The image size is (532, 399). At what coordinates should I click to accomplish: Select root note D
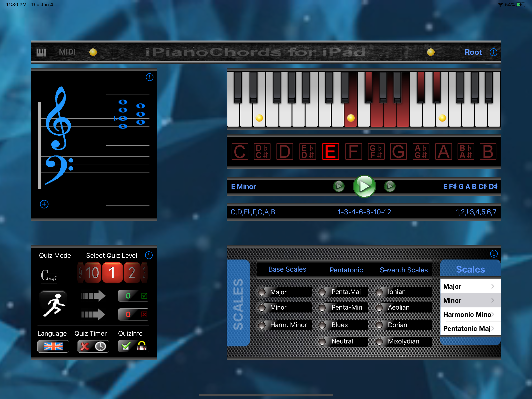[285, 151]
